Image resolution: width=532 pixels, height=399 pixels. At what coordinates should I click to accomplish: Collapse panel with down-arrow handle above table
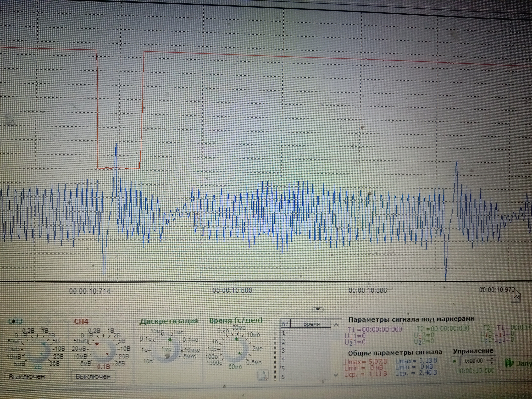tap(318, 309)
